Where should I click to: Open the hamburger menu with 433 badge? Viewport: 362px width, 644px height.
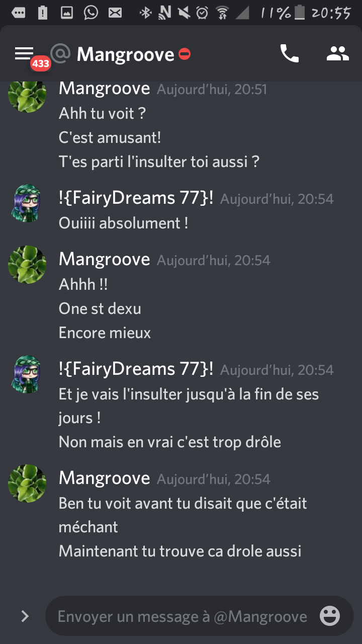[x=24, y=54]
